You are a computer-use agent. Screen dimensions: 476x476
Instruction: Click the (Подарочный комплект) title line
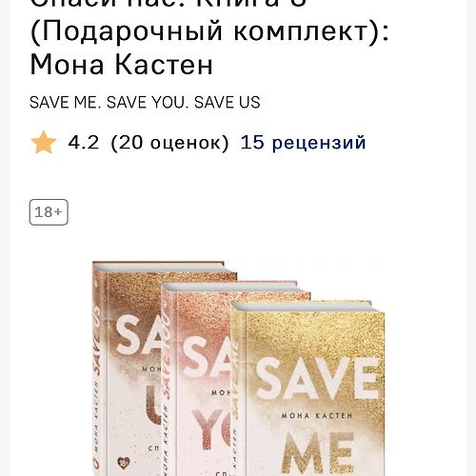(209, 31)
